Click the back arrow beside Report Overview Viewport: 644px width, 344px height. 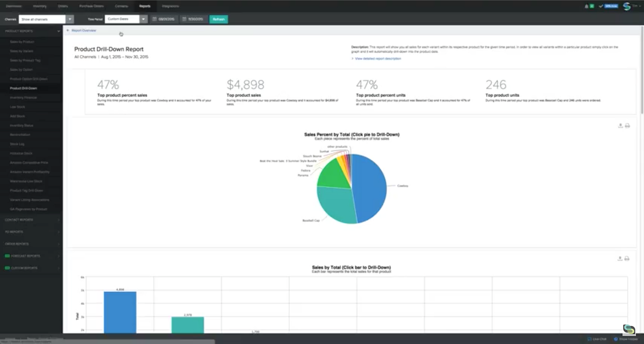pos(68,30)
